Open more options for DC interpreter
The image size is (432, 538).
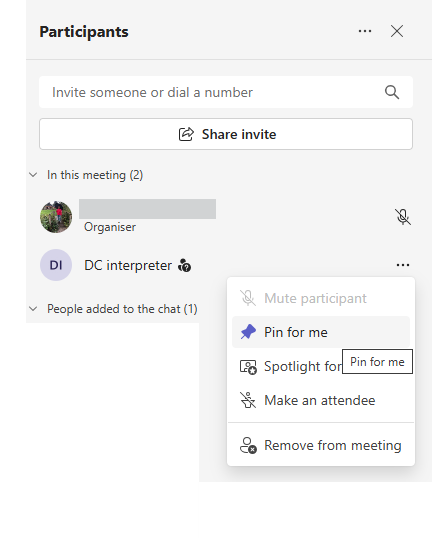(x=403, y=265)
